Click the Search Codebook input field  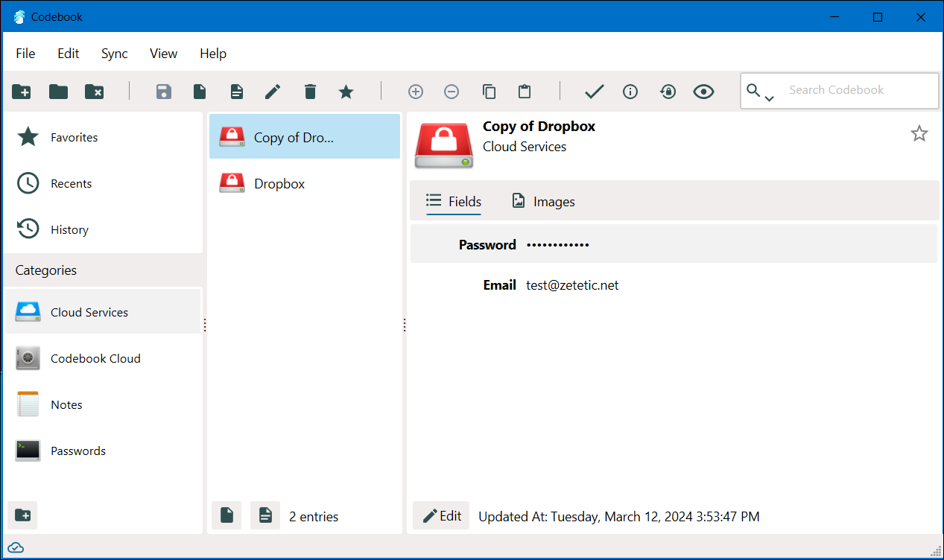(x=860, y=90)
